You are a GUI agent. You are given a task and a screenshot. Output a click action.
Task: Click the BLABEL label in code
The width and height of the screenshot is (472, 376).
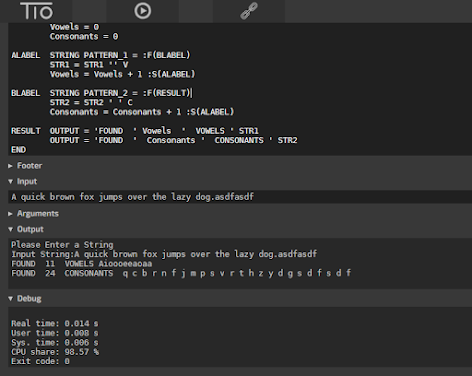pos(26,93)
